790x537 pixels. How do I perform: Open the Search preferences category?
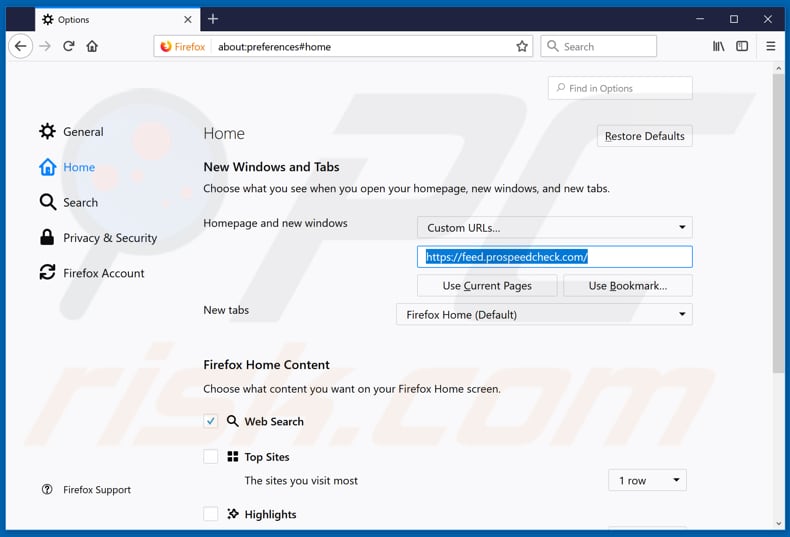point(69,203)
